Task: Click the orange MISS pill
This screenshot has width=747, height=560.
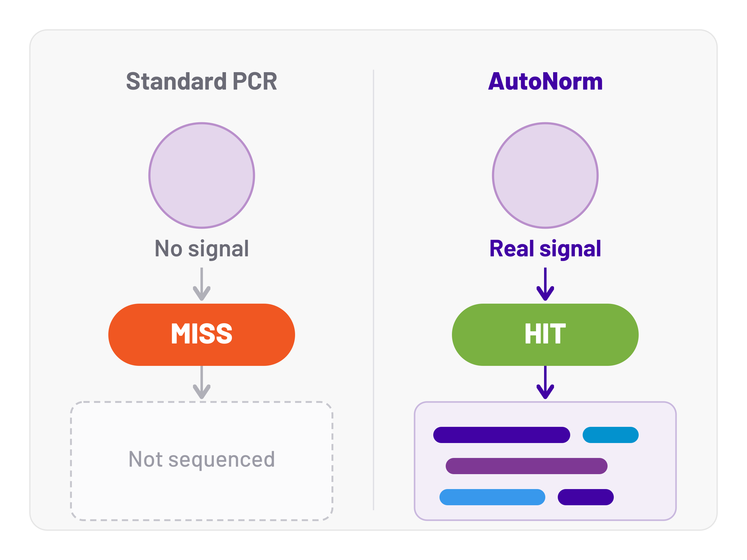Action: (202, 334)
